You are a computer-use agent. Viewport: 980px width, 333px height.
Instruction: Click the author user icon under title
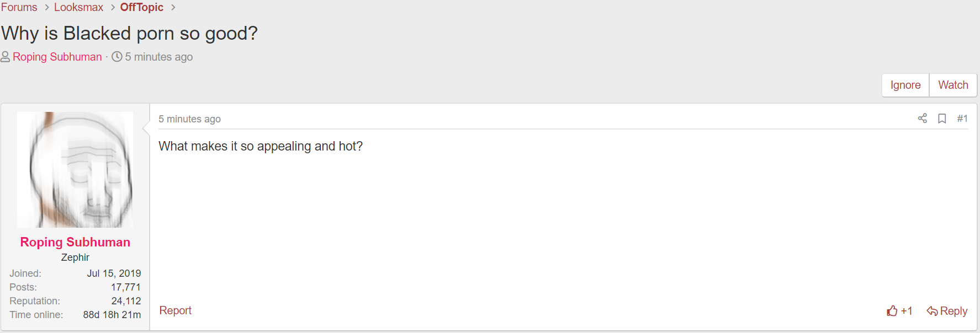point(6,57)
